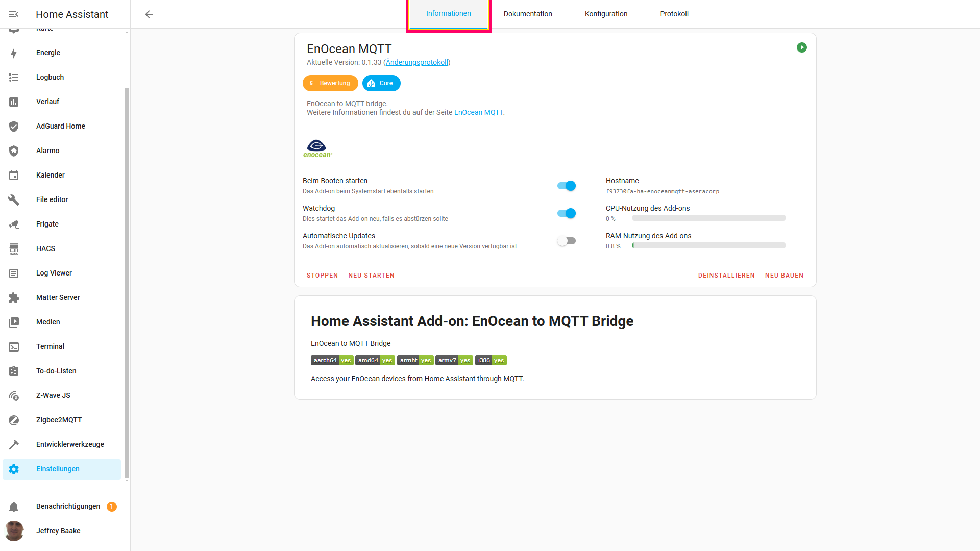
Task: Open Matter Server puzzle icon
Action: [x=14, y=298]
